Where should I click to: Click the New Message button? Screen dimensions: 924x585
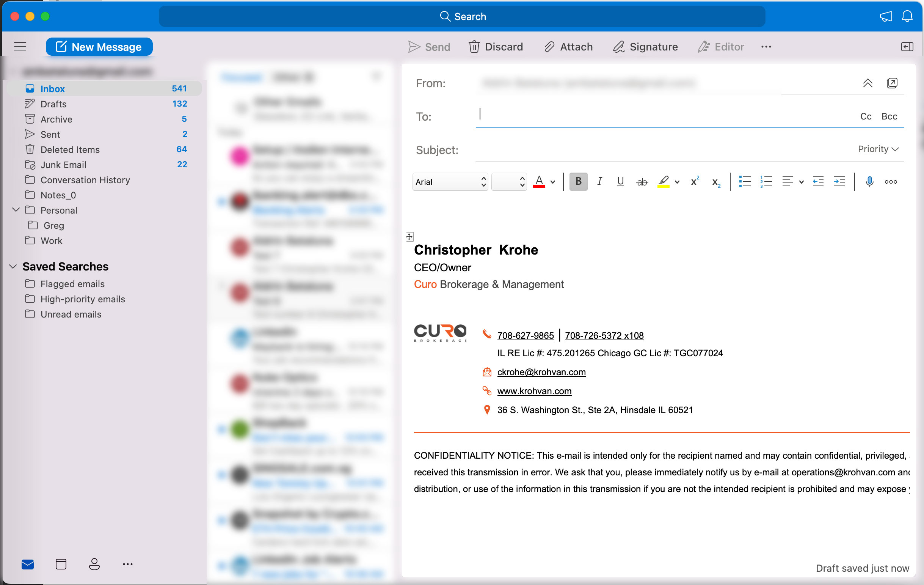coord(99,47)
